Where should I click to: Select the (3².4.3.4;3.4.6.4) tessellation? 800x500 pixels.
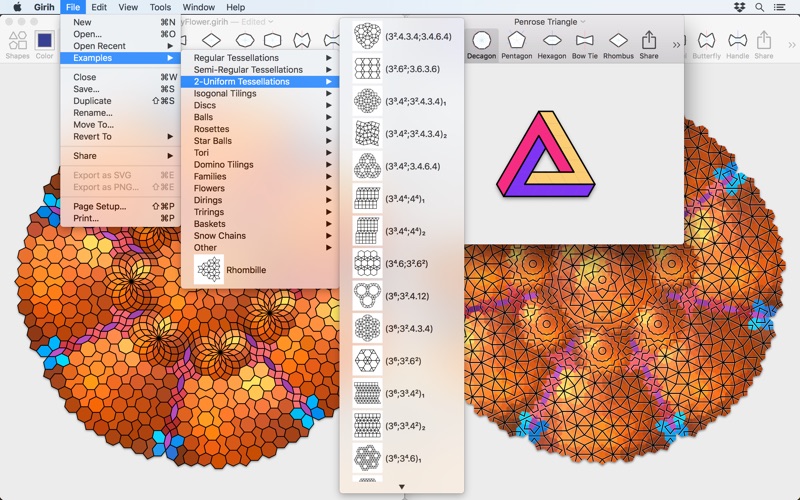point(400,37)
